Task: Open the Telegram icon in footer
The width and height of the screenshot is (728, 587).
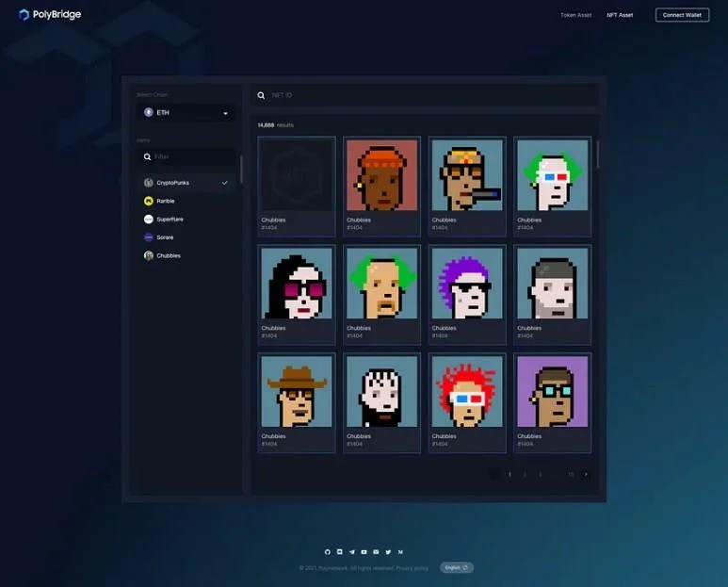Action: click(351, 552)
